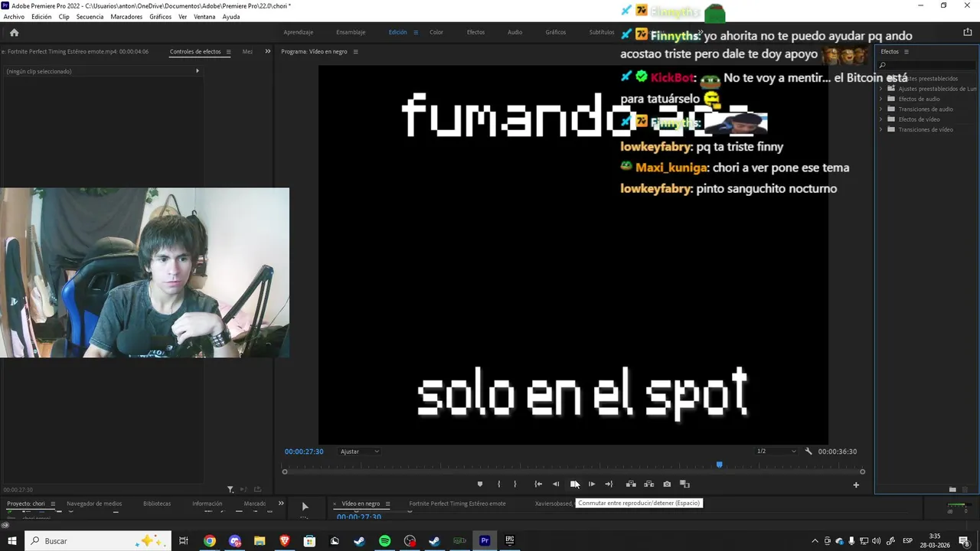Open Spotify from the taskbar
Image resolution: width=980 pixels, height=551 pixels.
click(384, 541)
